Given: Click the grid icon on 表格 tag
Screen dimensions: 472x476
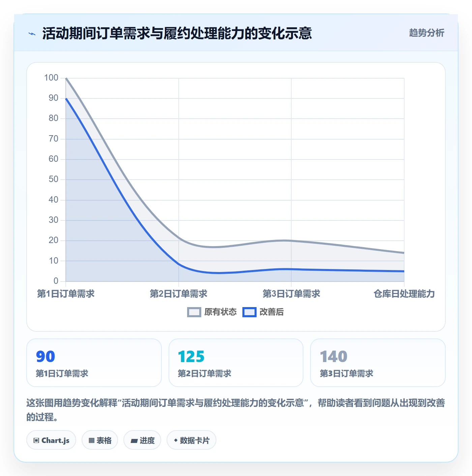Looking at the screenshot, I should click(91, 440).
